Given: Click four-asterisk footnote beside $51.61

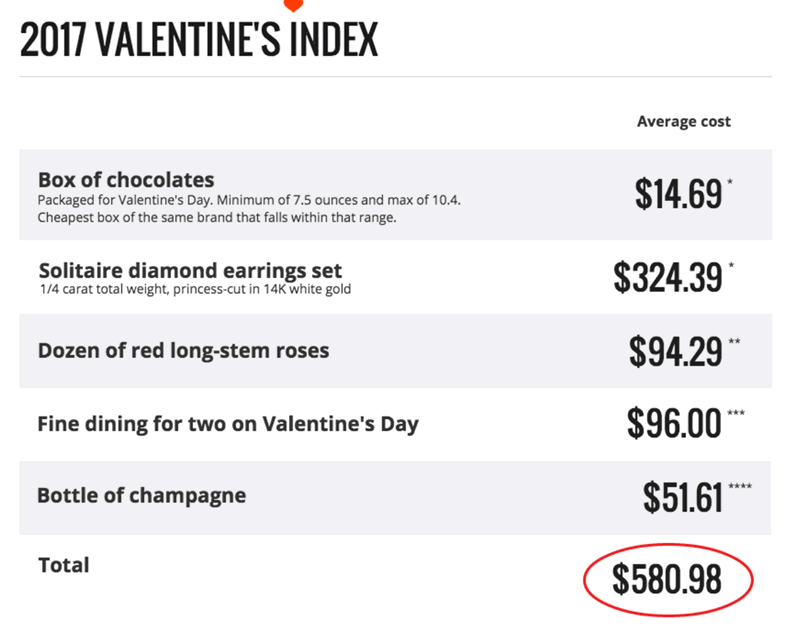Looking at the screenshot, I should point(740,486).
